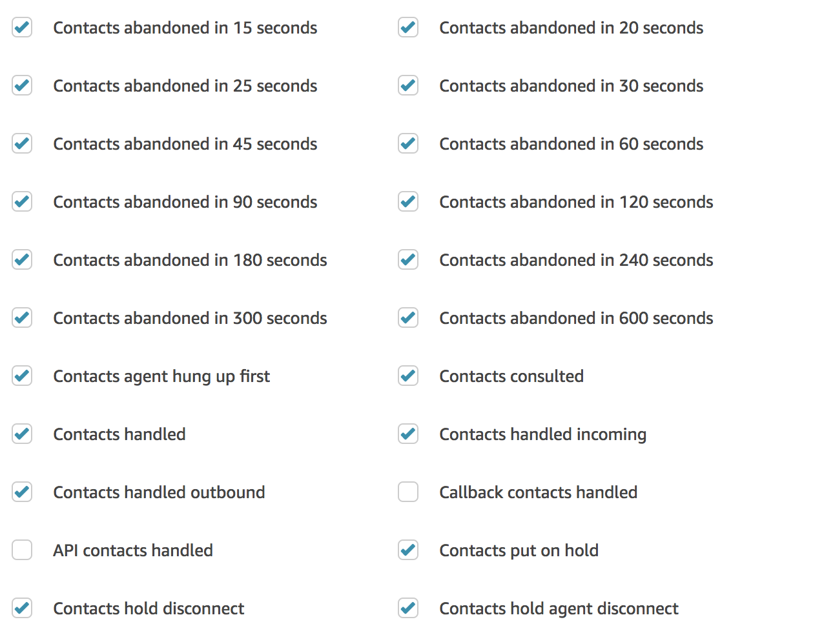
Task: Toggle Contacts abandoned in 240 seconds
Action: tap(408, 259)
